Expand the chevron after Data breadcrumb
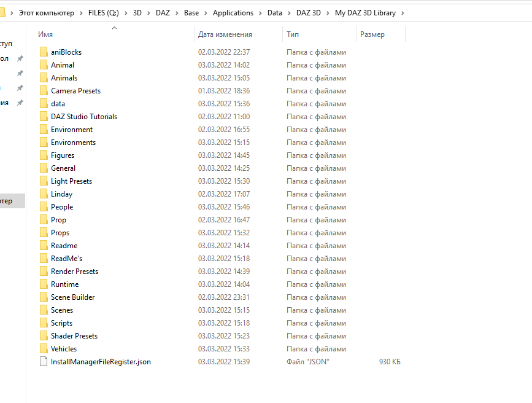This screenshot has height=403, width=532. coord(289,14)
